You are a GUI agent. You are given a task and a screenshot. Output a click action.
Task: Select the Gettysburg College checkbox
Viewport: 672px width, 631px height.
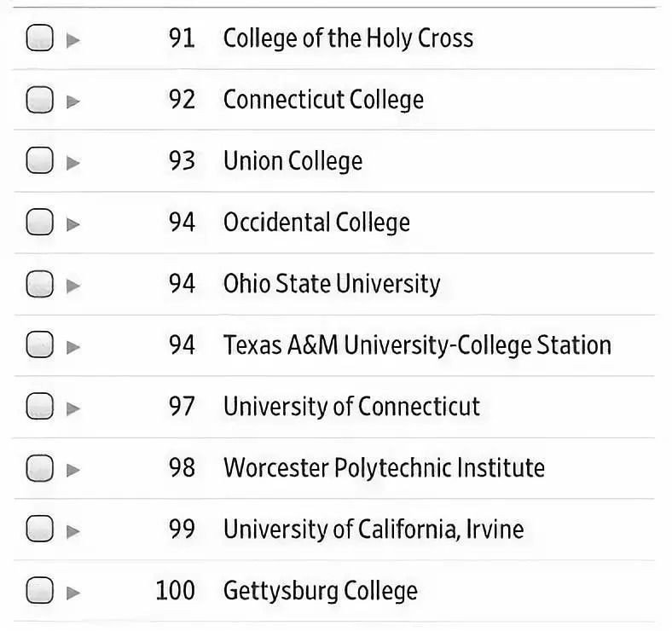point(39,591)
